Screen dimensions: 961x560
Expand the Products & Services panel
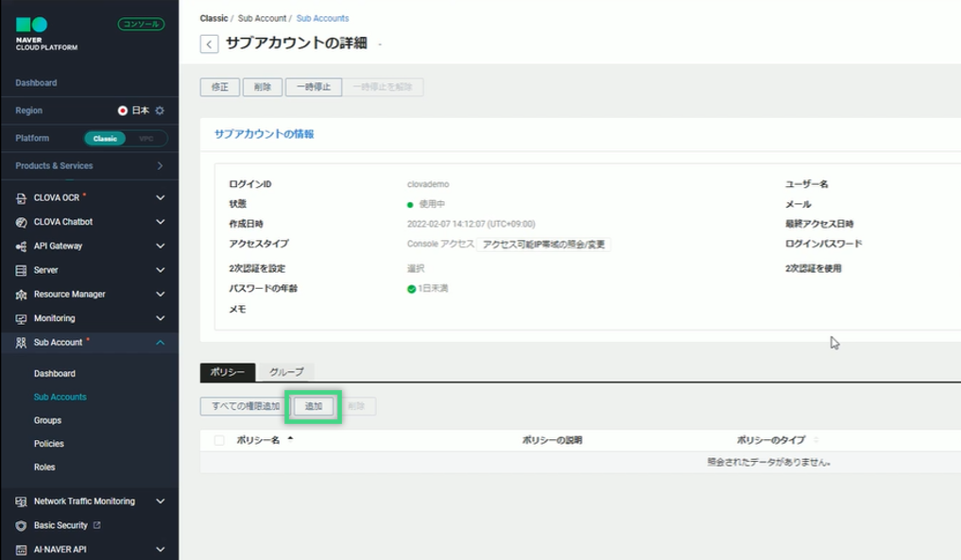coord(160,166)
